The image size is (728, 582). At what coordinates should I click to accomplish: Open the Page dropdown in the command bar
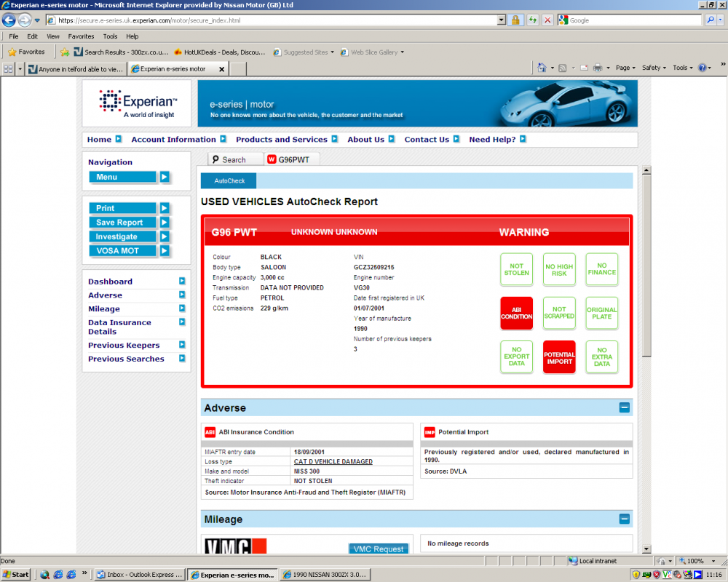[625, 68]
